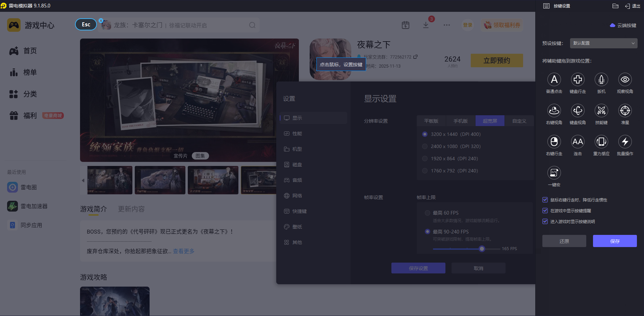Image resolution: width=644 pixels, height=316 pixels.
Task: Uncheck 鼠标右键行走时降低行走惯性 checkbox
Action: coord(545,200)
